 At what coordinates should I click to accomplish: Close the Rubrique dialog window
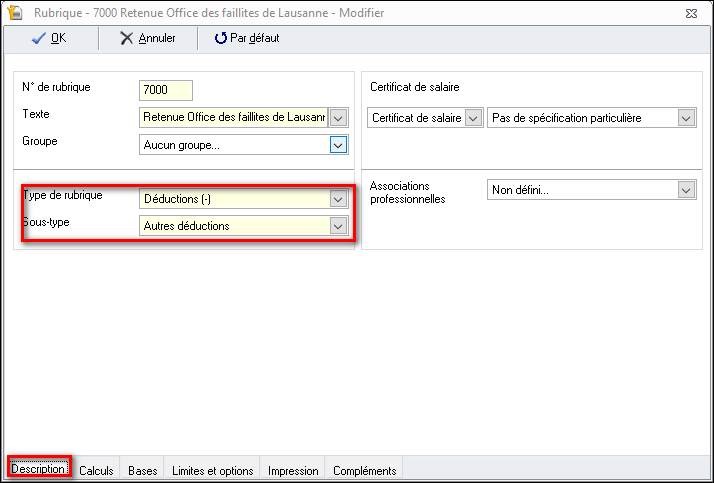point(691,14)
